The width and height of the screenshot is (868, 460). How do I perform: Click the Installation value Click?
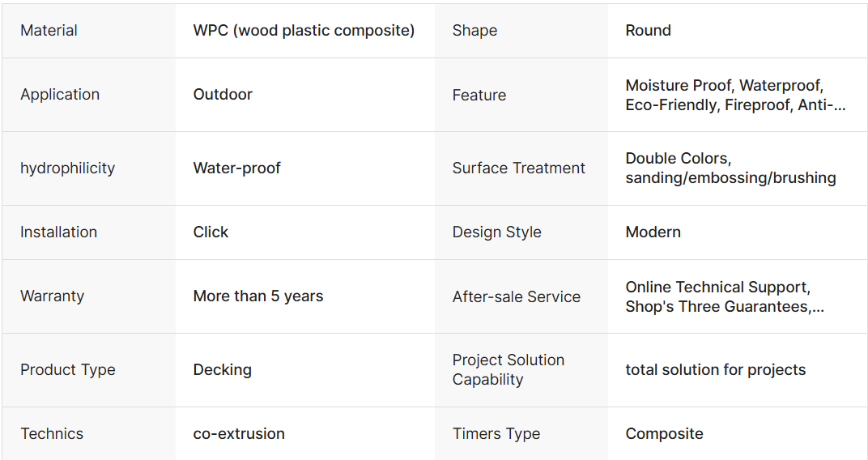pyautogui.click(x=211, y=232)
